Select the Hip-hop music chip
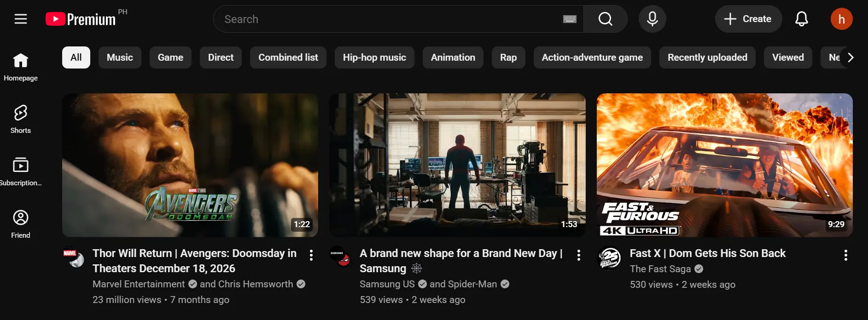Screen dimensions: 868x320 coord(374,57)
